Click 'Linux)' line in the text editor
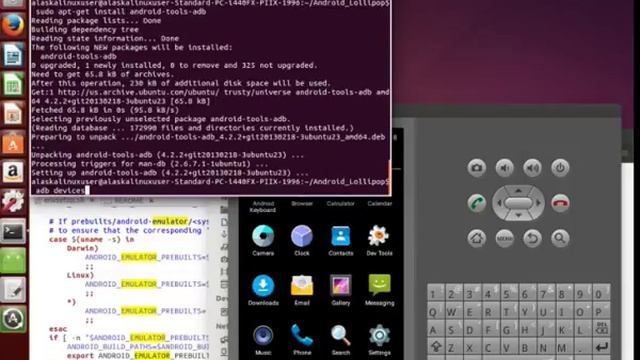Image resolution: width=640 pixels, height=360 pixels. pyautogui.click(x=80, y=275)
